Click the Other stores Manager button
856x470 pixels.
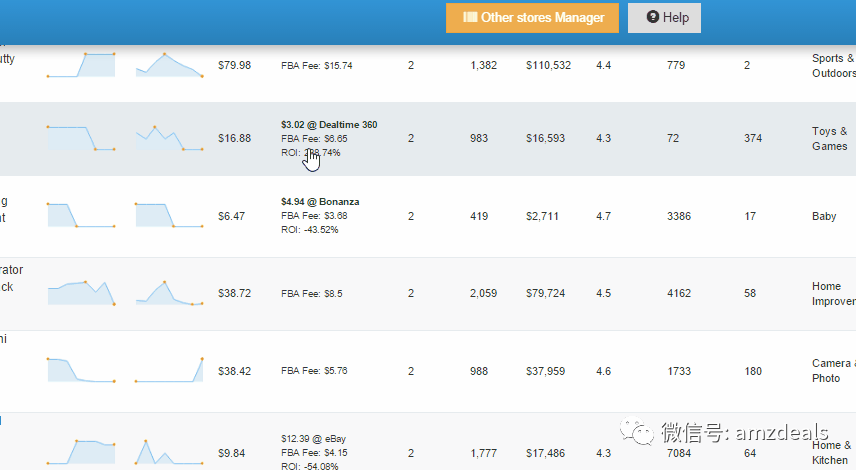(x=532, y=18)
